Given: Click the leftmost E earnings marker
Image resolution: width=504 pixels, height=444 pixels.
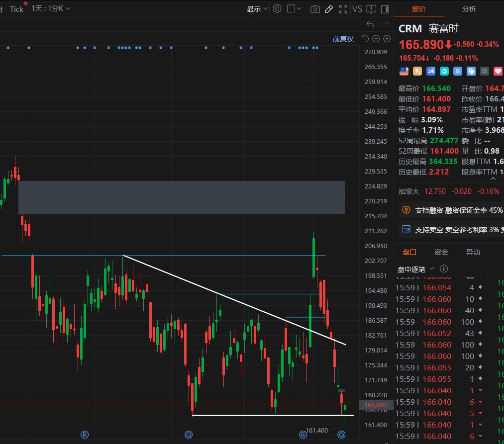Looking at the screenshot, I should click(85, 435).
